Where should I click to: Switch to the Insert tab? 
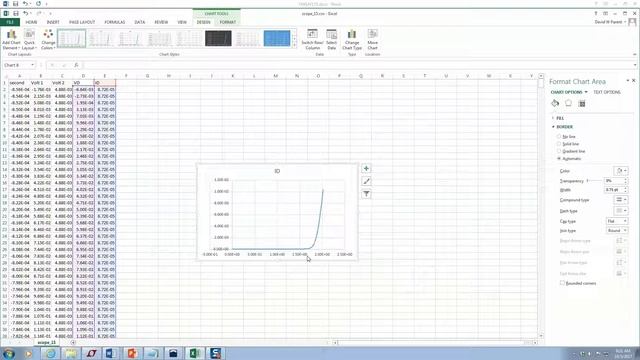tap(53, 22)
